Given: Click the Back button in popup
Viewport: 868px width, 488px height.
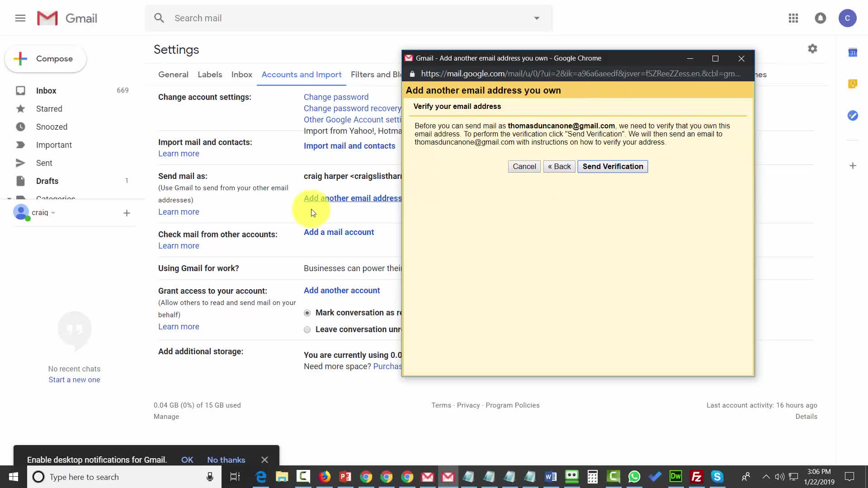Looking at the screenshot, I should coord(559,166).
